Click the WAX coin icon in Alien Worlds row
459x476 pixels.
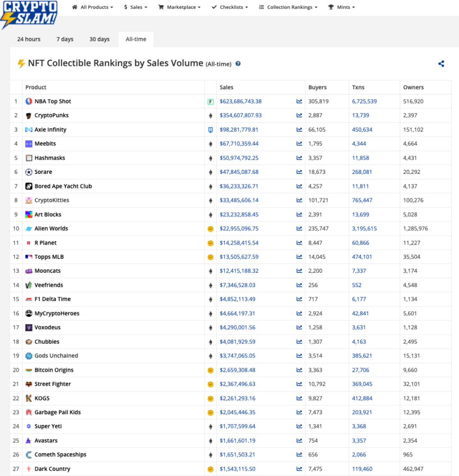(x=210, y=229)
